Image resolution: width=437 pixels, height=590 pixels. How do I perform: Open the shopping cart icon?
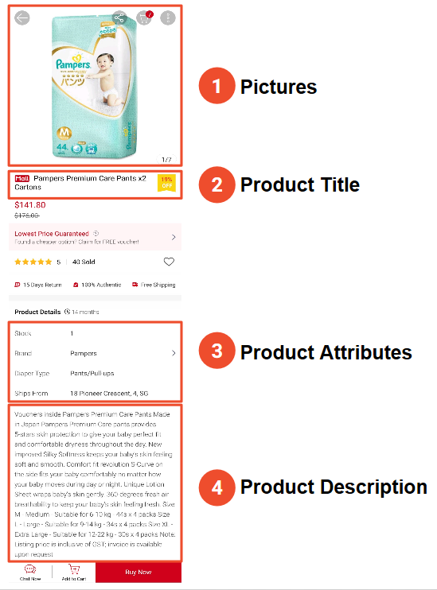coord(144,18)
